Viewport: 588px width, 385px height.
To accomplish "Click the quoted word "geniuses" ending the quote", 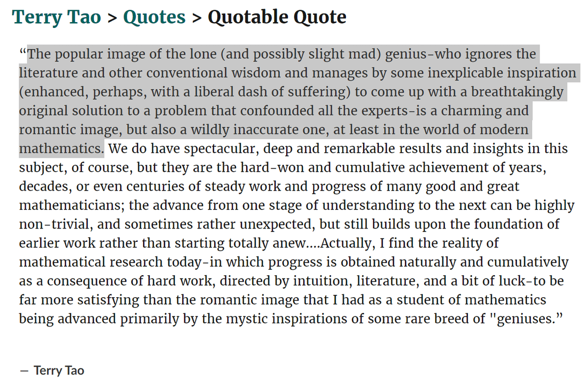I will click(523, 318).
